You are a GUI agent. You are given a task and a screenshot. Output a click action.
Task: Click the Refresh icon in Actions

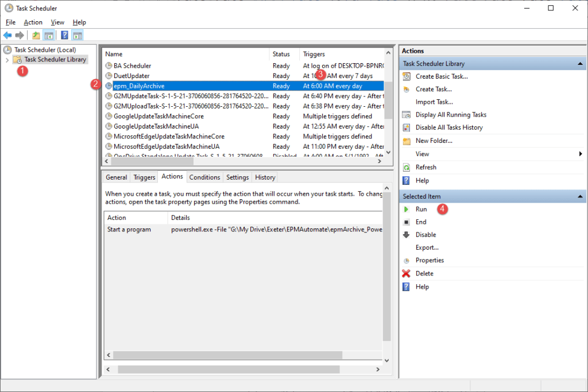coord(407,168)
